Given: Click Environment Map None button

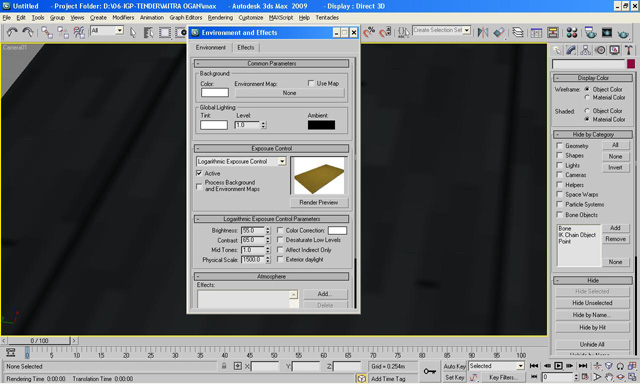Looking at the screenshot, I should [x=289, y=93].
